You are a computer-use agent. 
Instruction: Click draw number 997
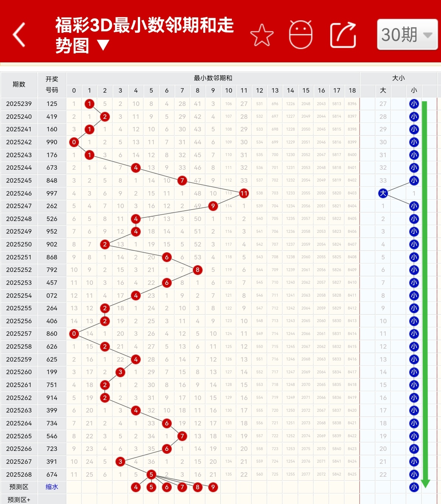click(x=52, y=193)
